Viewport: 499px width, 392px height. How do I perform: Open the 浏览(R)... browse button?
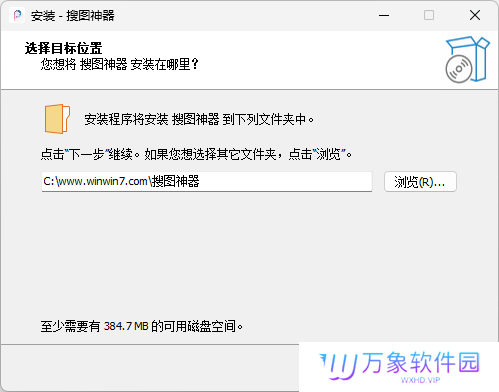[420, 182]
